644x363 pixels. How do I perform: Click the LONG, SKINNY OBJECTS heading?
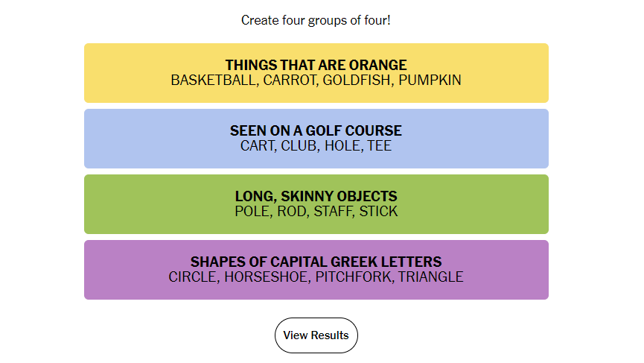[x=316, y=196]
